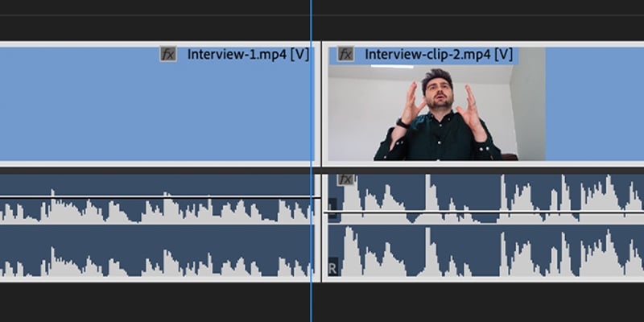Click the R channel label on clip-2 audio
The image size is (644, 322).
332,269
